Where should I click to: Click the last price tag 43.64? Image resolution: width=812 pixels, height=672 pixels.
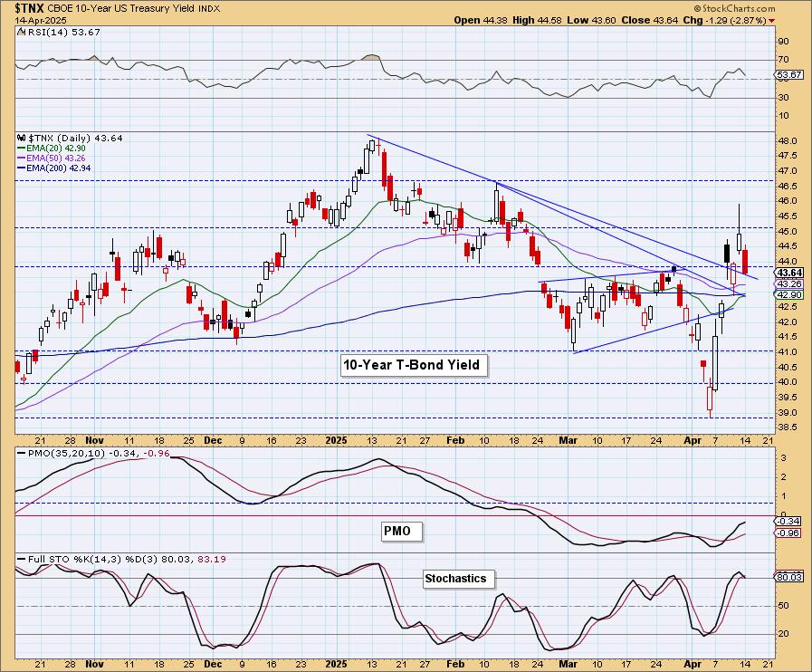tap(789, 273)
